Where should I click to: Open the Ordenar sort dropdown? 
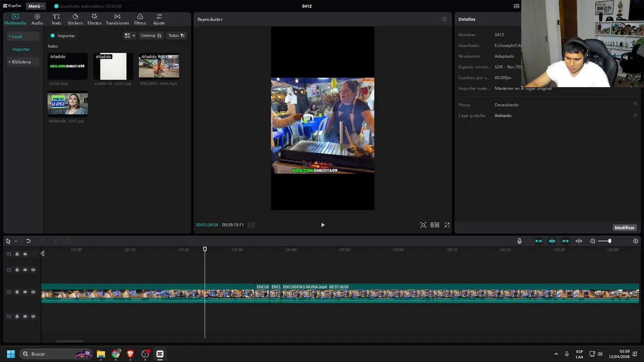tap(151, 36)
